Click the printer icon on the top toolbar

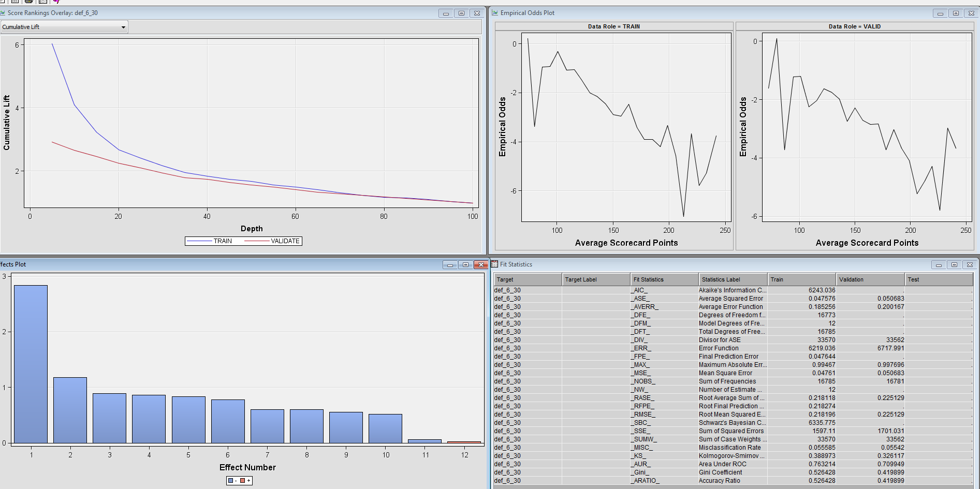(28, 2)
